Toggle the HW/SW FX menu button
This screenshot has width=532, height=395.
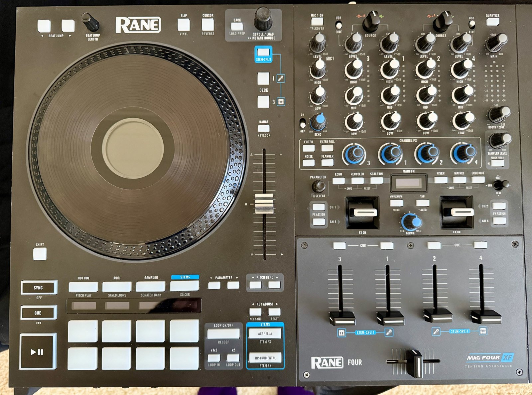396,203
